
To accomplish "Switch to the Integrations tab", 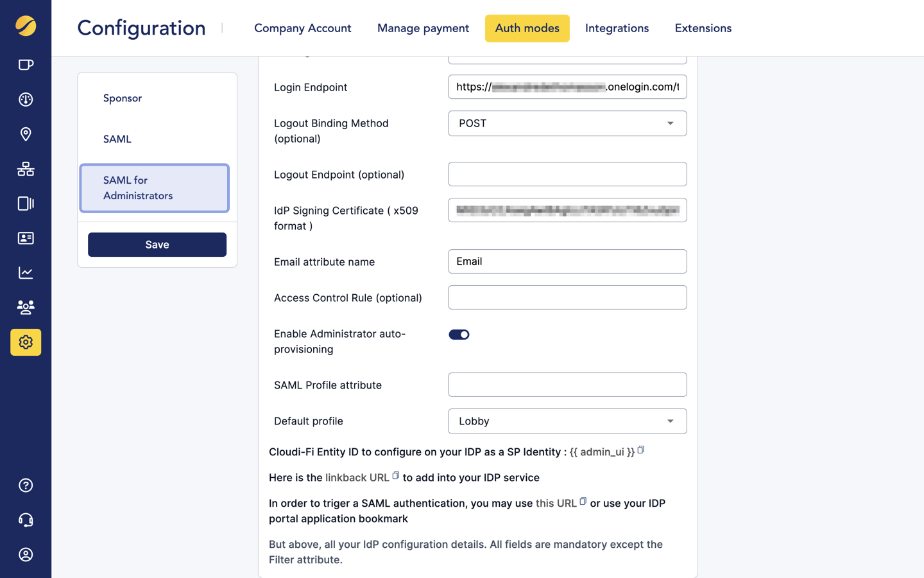I will coord(617,28).
